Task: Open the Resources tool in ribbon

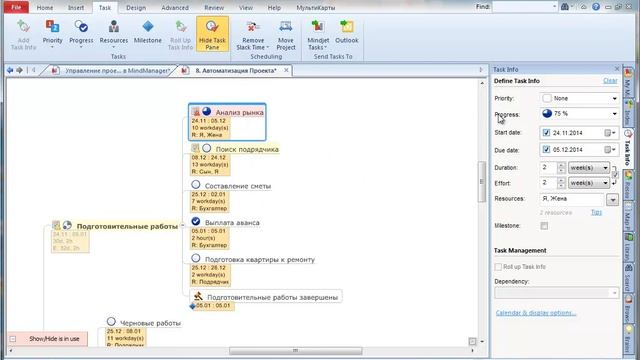Action: click(x=113, y=34)
